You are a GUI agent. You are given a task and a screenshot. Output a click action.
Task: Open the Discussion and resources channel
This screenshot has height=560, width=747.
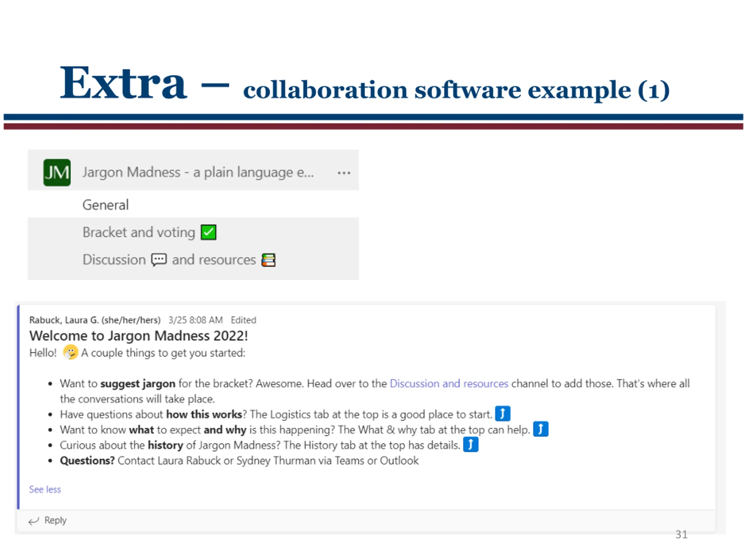click(193, 260)
